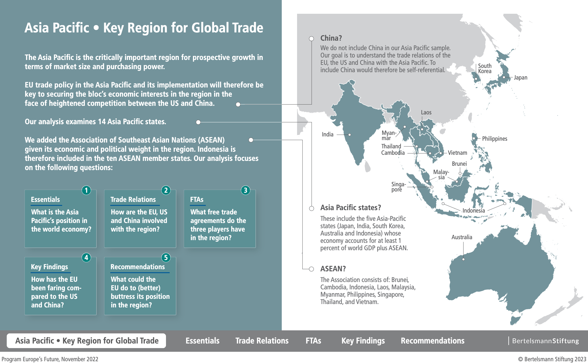
Task: Click 'Our analysis examines 14 Asia Pacific states.'
Action: point(96,122)
